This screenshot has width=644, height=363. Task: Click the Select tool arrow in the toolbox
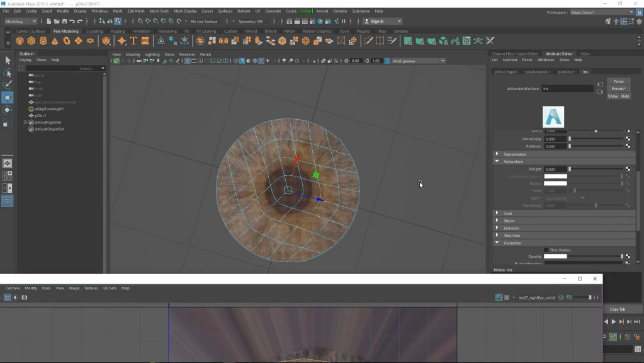click(x=8, y=60)
